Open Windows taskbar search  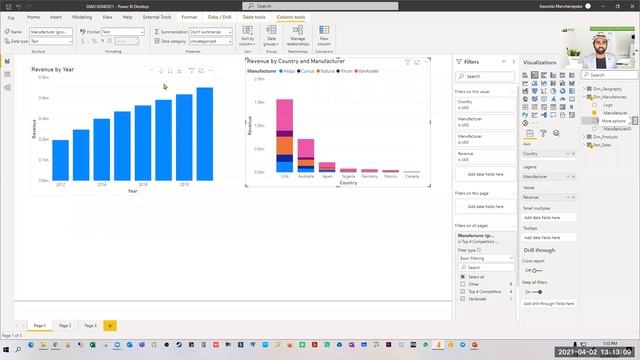pyautogui.click(x=18, y=350)
